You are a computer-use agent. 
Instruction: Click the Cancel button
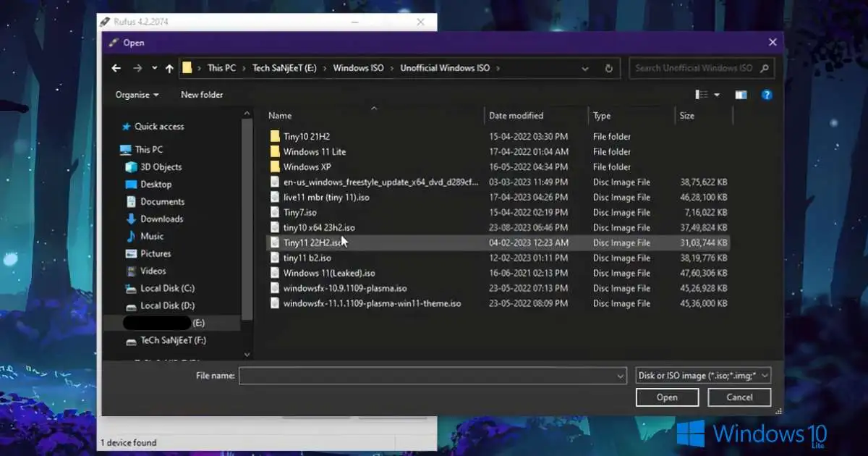click(x=739, y=397)
